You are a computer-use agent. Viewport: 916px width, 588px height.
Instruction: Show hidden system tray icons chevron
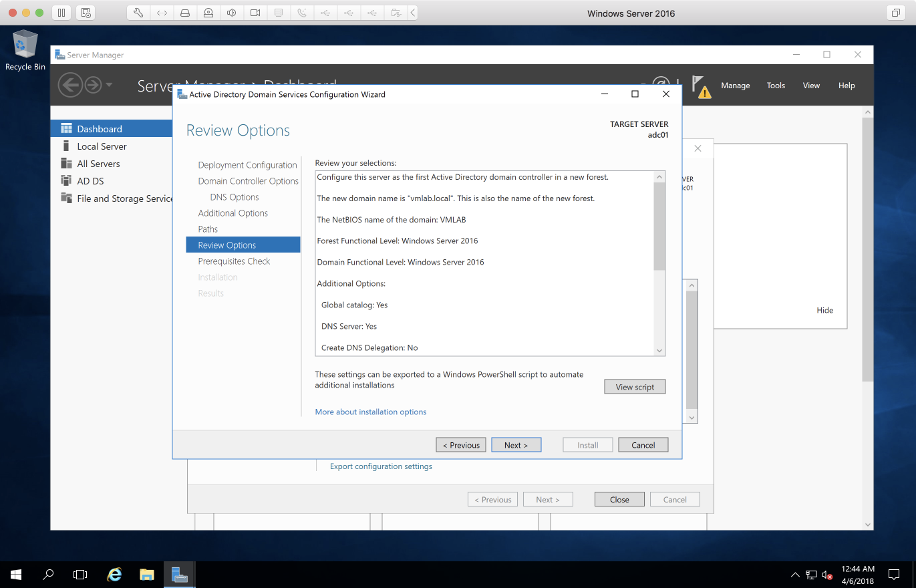point(794,575)
